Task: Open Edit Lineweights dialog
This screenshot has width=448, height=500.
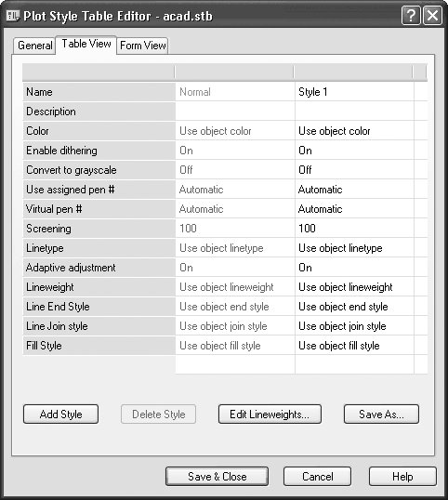Action: [270, 414]
